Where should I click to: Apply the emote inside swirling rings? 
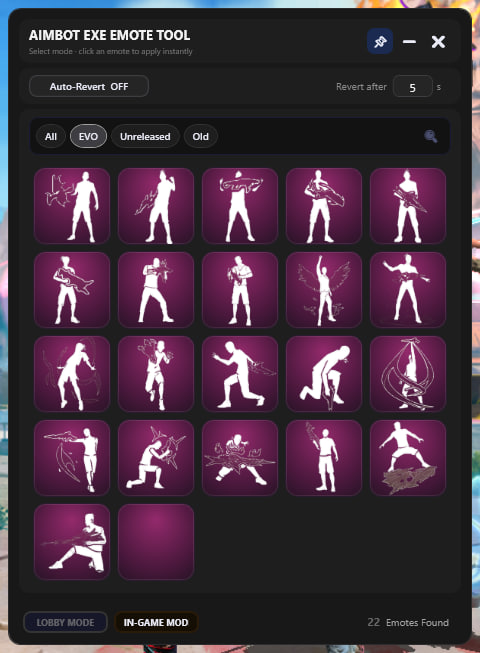point(408,374)
